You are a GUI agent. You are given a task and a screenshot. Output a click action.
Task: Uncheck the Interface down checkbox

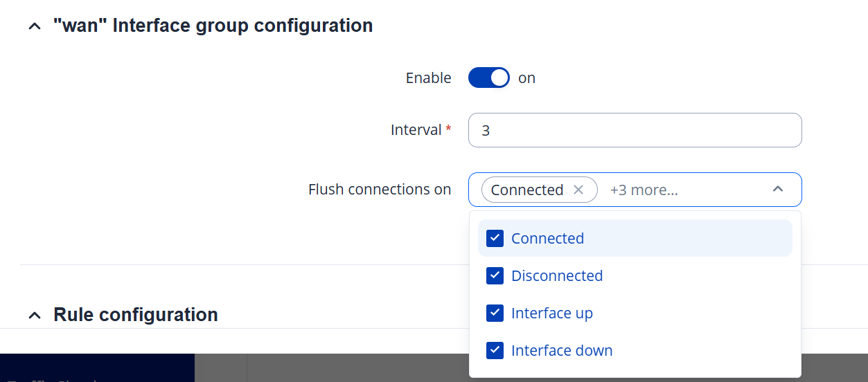[x=495, y=350]
